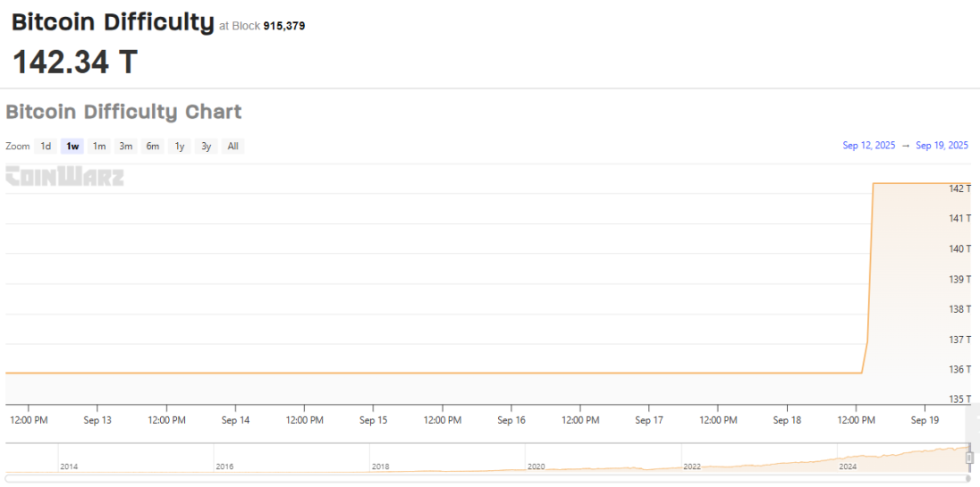The width and height of the screenshot is (980, 487).
Task: Zoom chart to 3y
Action: point(207,147)
